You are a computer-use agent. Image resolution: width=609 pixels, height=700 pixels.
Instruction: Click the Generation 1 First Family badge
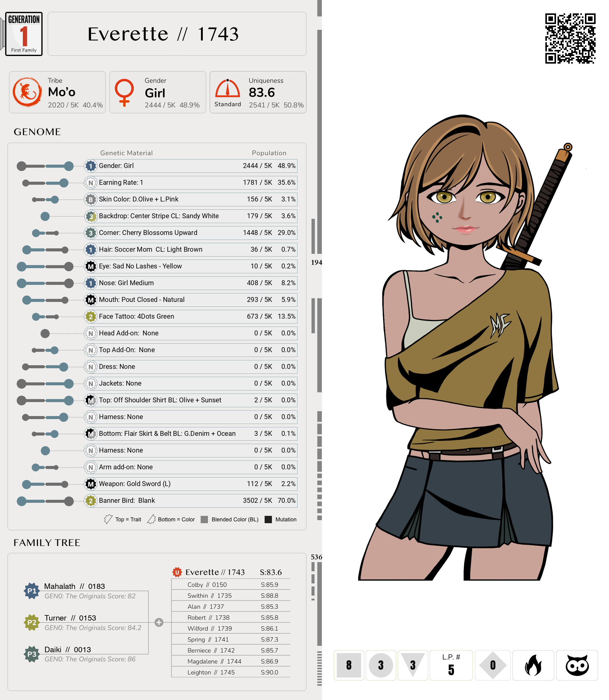pyautogui.click(x=24, y=34)
